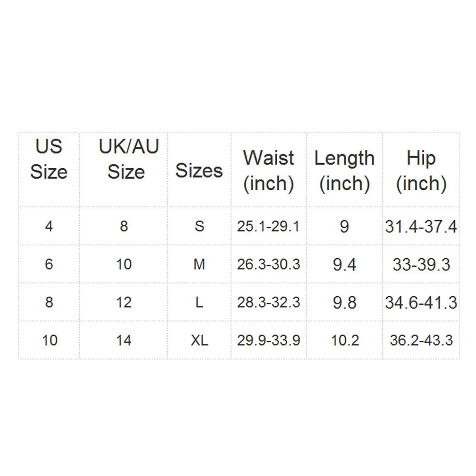Click length value 10.2
The width and height of the screenshot is (476, 476).
(345, 340)
